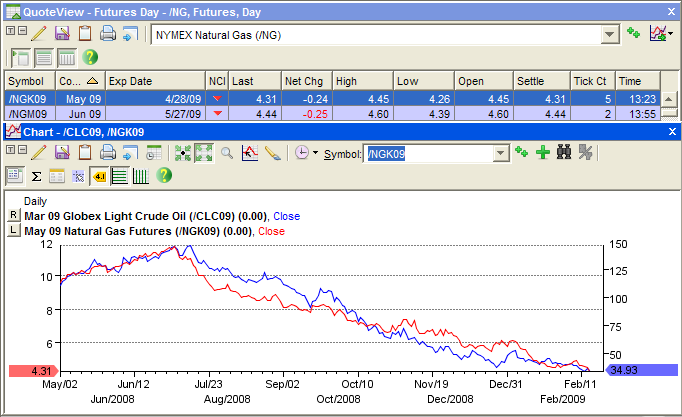Toggle horizontal grid lines on chart
Screen dimensions: 682x417
tap(120, 177)
